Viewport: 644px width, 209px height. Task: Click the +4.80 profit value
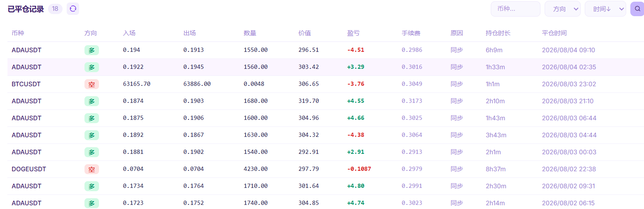[x=356, y=186]
